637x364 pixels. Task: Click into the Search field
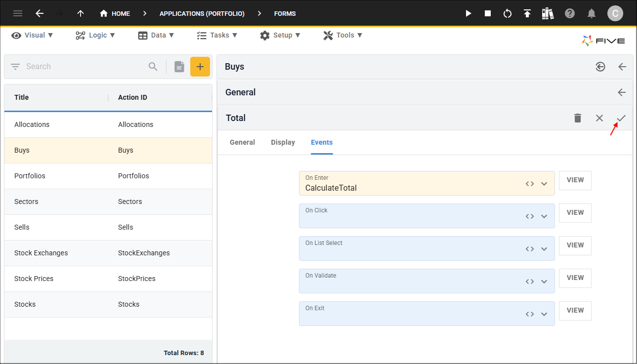(84, 67)
